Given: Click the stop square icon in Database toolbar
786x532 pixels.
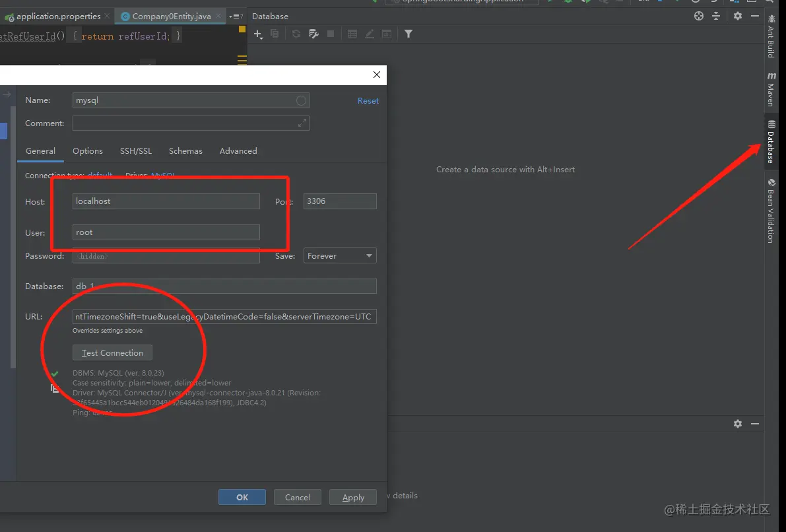Looking at the screenshot, I should point(331,34).
